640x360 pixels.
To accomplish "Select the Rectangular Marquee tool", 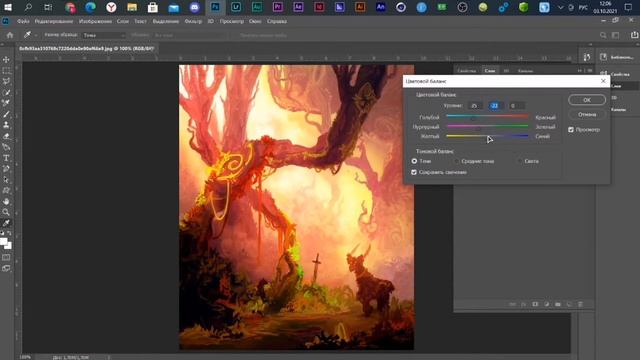I will (x=6, y=71).
